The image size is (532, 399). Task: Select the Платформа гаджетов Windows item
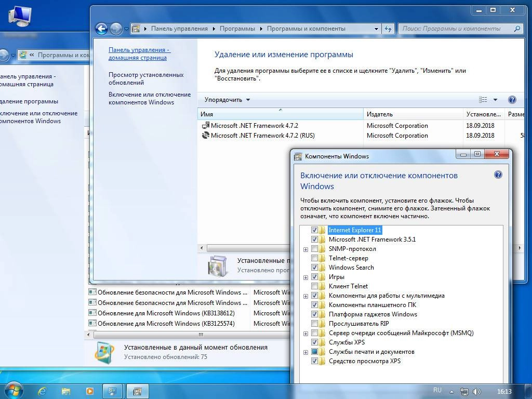pyautogui.click(x=373, y=314)
